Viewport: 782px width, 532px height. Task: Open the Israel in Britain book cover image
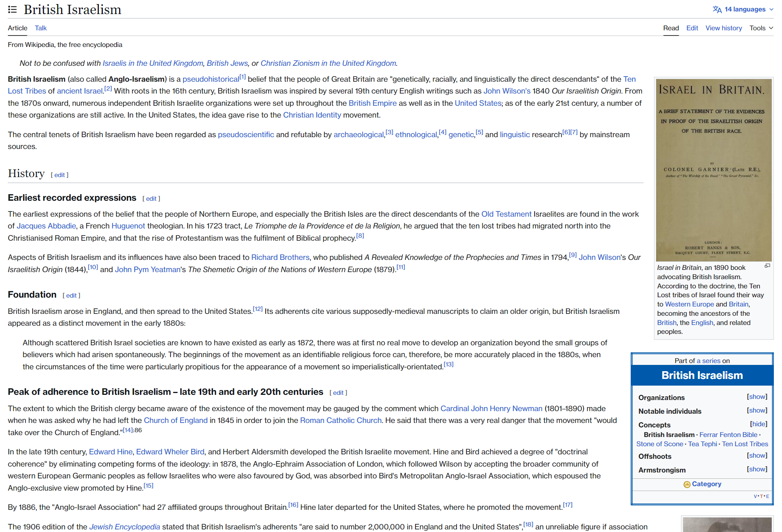[x=714, y=170]
